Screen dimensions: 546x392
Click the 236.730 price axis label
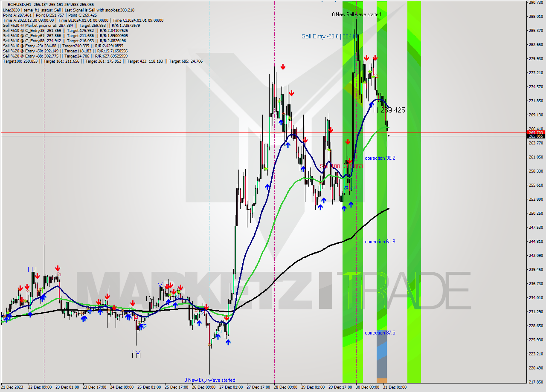[536, 283]
